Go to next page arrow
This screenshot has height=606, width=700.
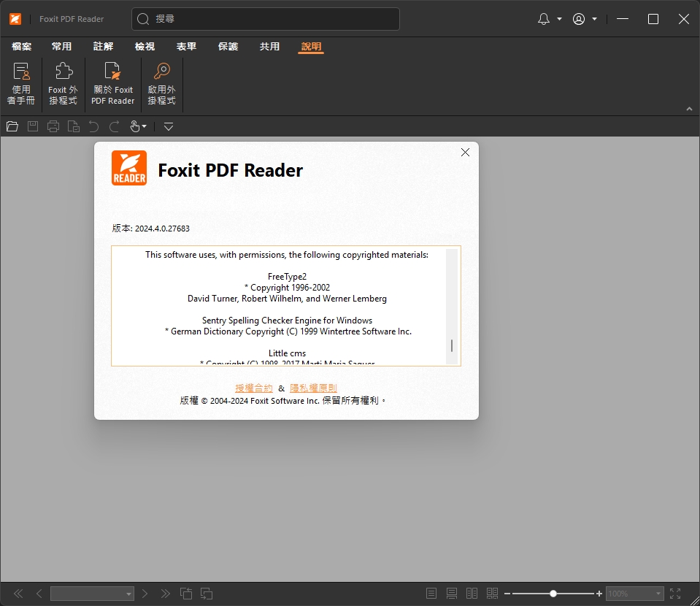(145, 594)
